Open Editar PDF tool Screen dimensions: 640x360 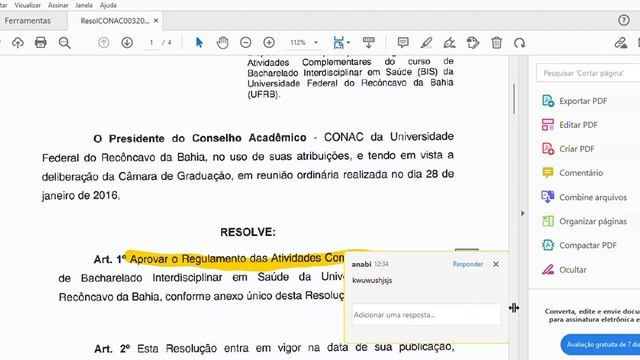(x=570, y=125)
